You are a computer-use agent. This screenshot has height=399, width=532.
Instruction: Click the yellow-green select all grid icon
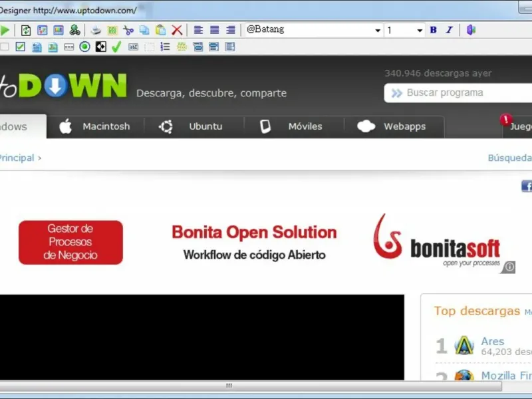(x=112, y=30)
